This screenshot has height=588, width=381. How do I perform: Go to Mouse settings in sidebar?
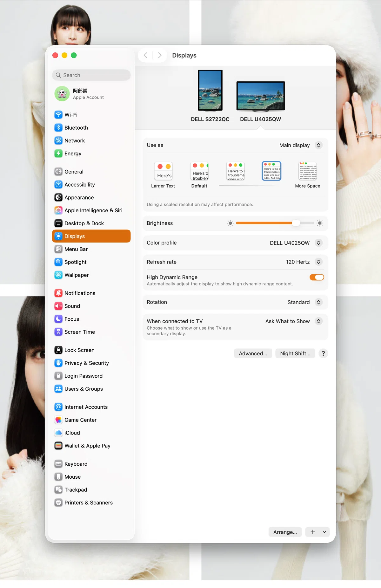point(91,477)
